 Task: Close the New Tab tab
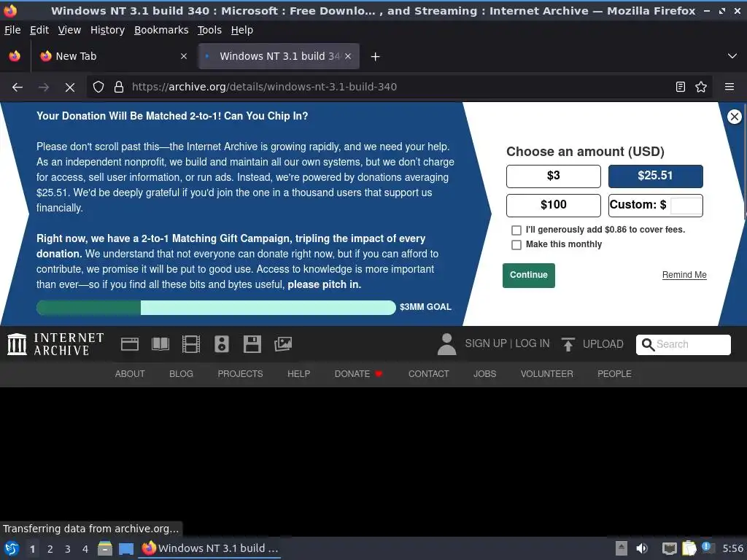point(183,56)
